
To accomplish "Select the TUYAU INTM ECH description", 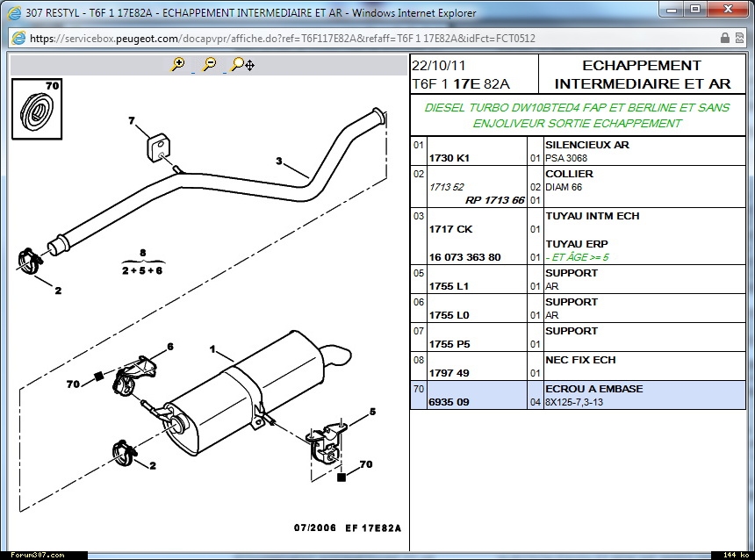I will tap(593, 216).
